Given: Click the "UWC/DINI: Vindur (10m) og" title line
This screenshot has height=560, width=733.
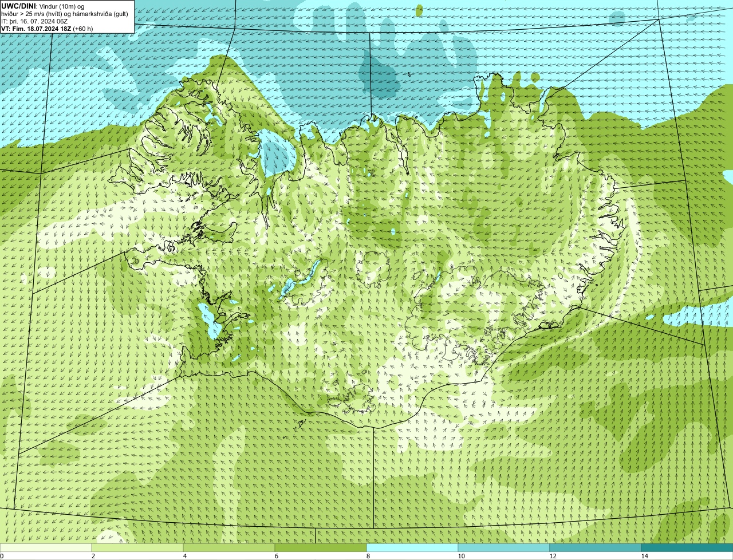Looking at the screenshot, I should pos(43,6).
